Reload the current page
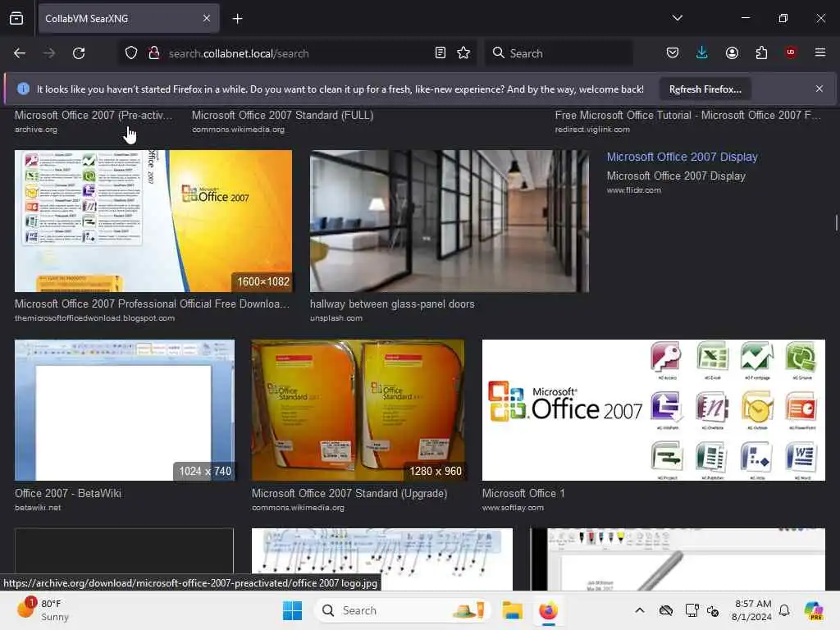This screenshot has height=630, width=840. [79, 53]
